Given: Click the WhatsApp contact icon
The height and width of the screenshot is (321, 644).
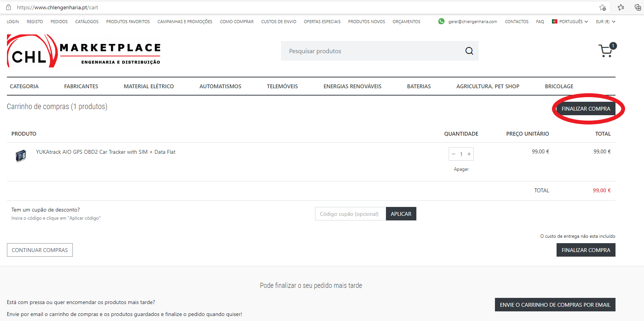Looking at the screenshot, I should (441, 21).
